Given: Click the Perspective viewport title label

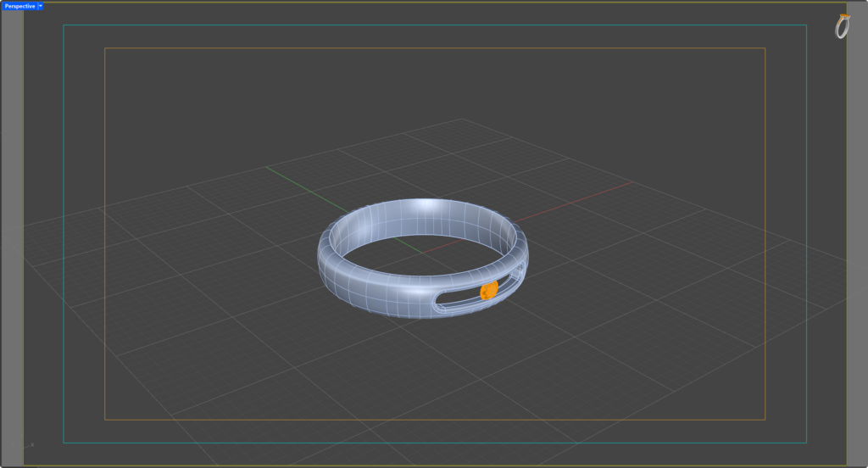Looking at the screenshot, I should pyautogui.click(x=20, y=6).
